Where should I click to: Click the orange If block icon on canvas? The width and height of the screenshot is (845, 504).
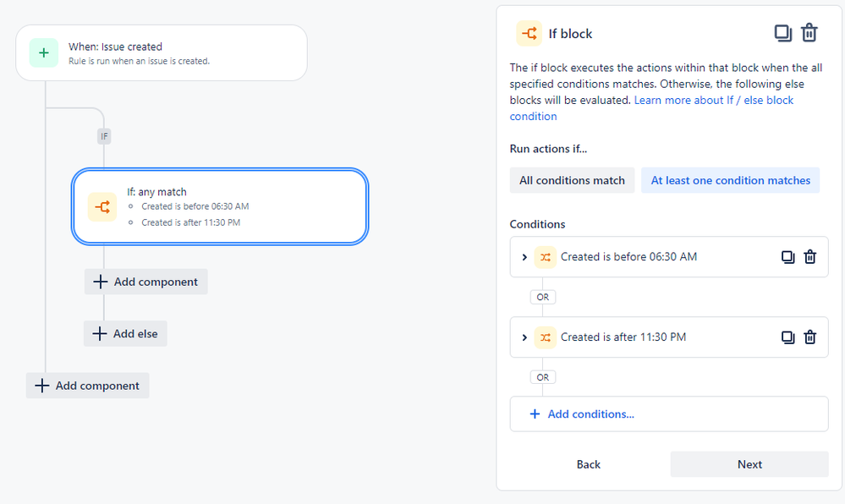(x=102, y=207)
